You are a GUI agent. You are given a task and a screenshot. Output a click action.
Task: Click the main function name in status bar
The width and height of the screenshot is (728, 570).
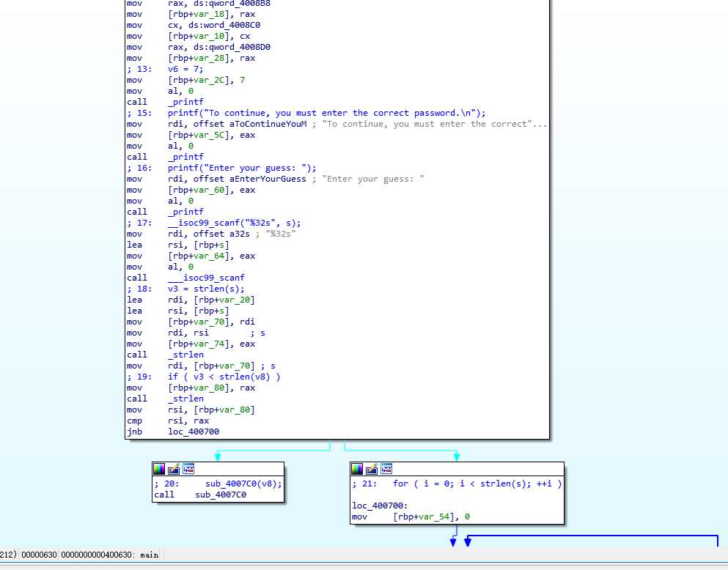[x=149, y=555]
